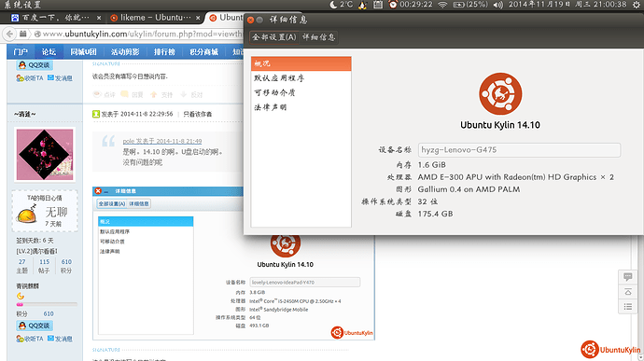The height and width of the screenshot is (361, 644).
Task: Click the pink points progress bar
Action: tap(47, 304)
